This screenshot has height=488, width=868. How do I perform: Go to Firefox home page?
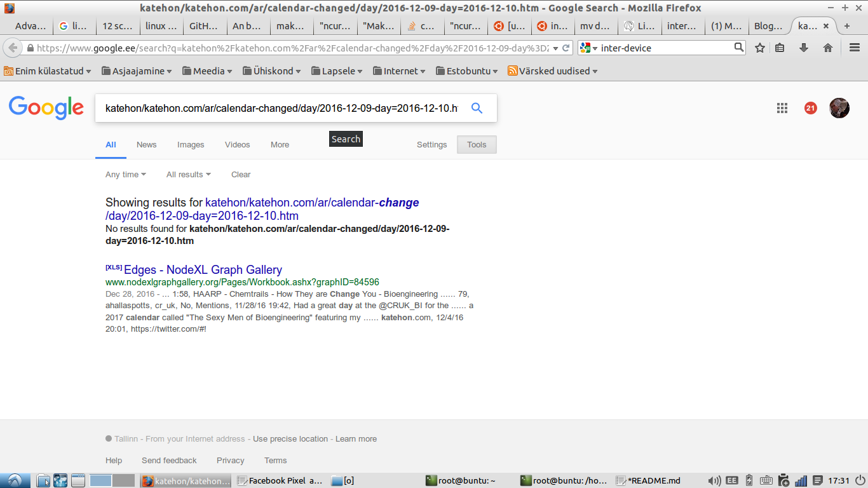(827, 48)
